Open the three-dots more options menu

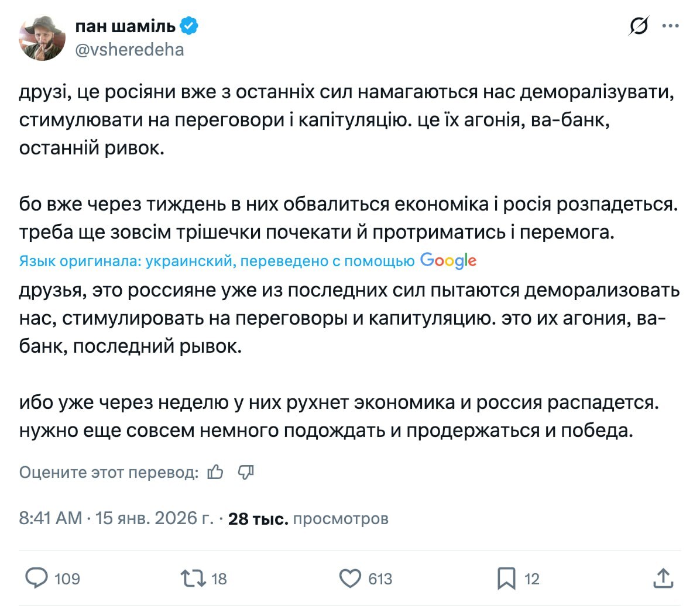point(670,26)
